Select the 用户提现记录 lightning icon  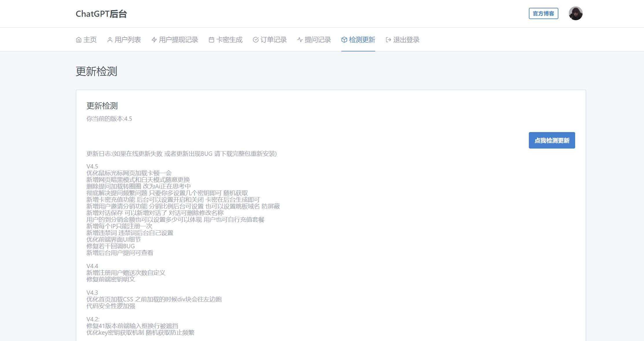pos(154,40)
